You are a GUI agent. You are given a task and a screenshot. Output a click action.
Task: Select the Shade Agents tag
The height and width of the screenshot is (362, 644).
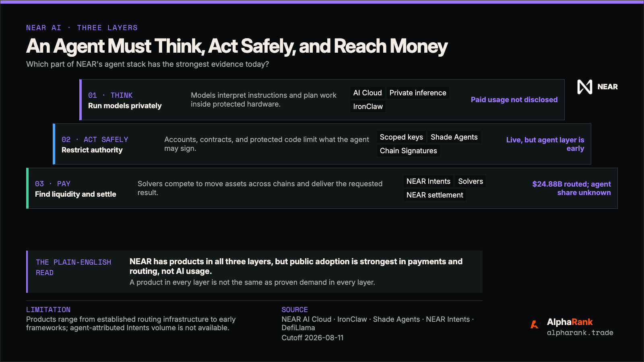pyautogui.click(x=454, y=137)
